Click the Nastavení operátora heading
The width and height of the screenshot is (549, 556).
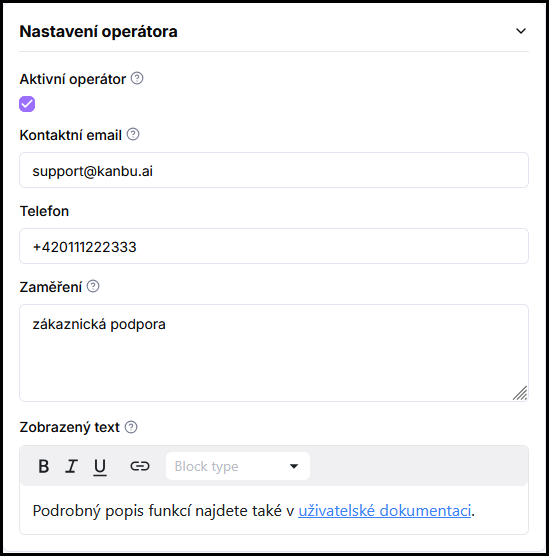[99, 31]
